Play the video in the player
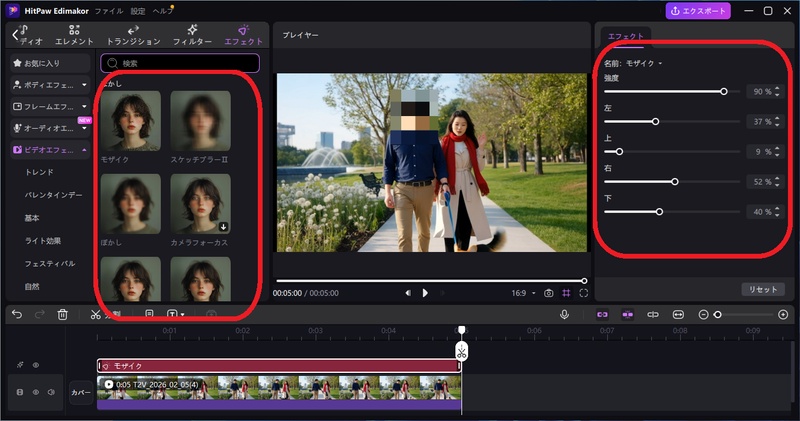Image resolution: width=800 pixels, height=421 pixels. (425, 293)
